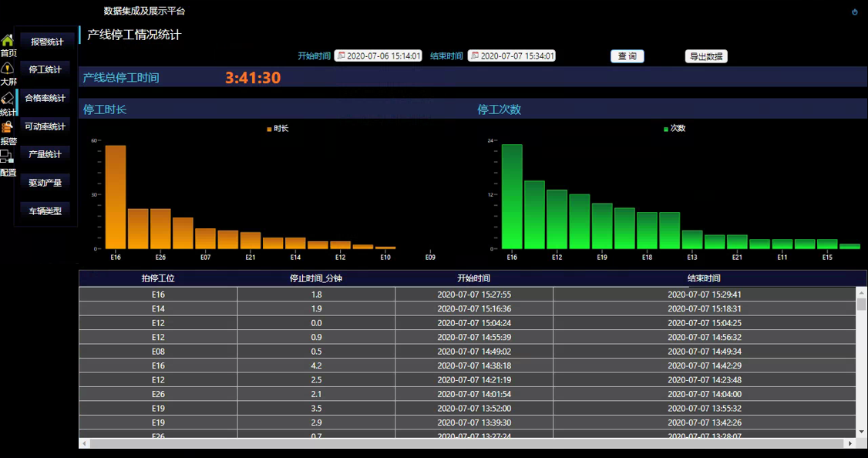Open the 报警统计 menu item

coord(47,42)
